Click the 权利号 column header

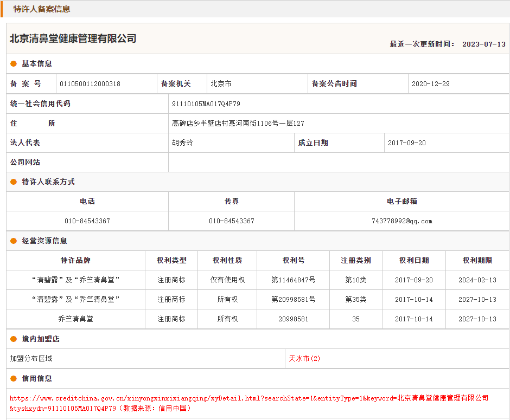pyautogui.click(x=293, y=261)
